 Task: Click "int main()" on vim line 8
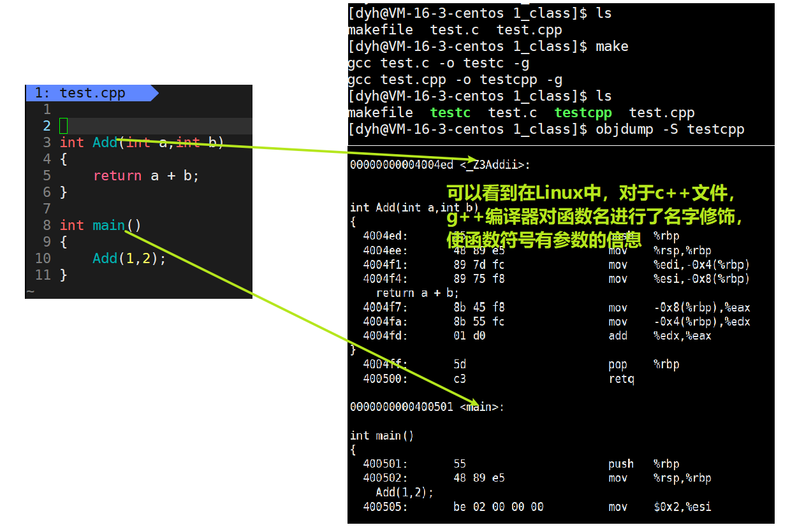100,225
